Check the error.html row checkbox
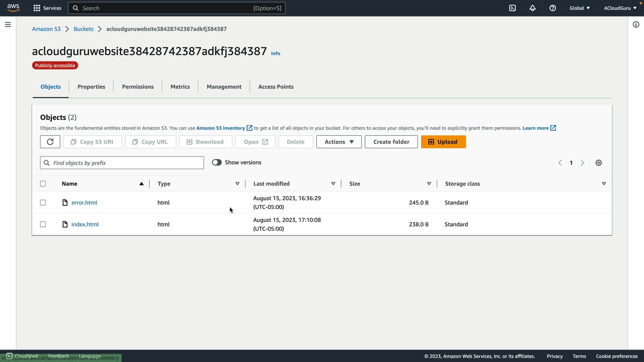The image size is (644, 362). [43, 202]
